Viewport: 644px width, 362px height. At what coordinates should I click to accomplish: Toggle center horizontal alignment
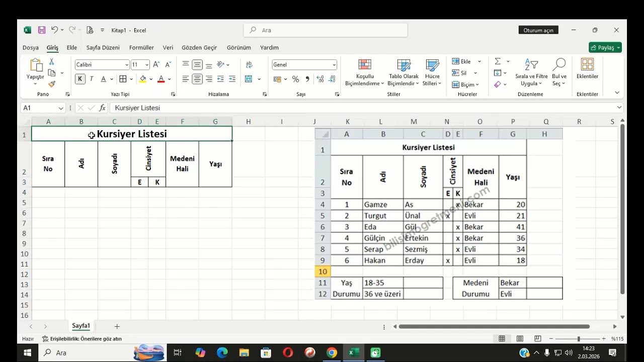pyautogui.click(x=197, y=79)
